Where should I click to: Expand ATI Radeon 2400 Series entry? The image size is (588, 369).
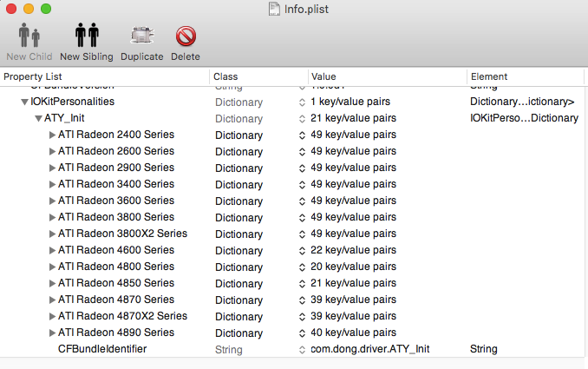click(x=53, y=135)
